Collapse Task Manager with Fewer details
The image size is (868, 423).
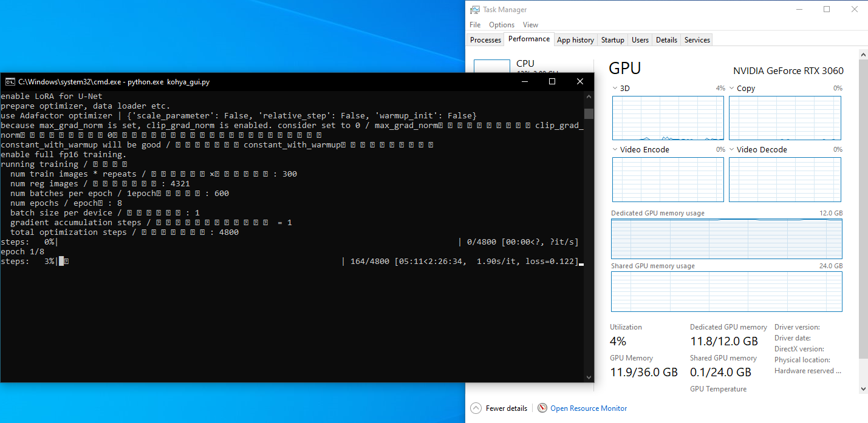[x=506, y=408]
